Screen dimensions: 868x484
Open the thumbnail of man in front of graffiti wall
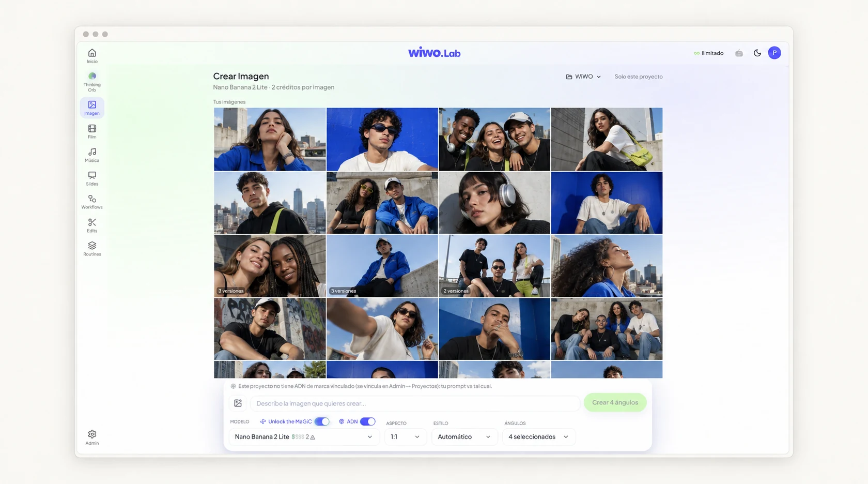pyautogui.click(x=270, y=329)
